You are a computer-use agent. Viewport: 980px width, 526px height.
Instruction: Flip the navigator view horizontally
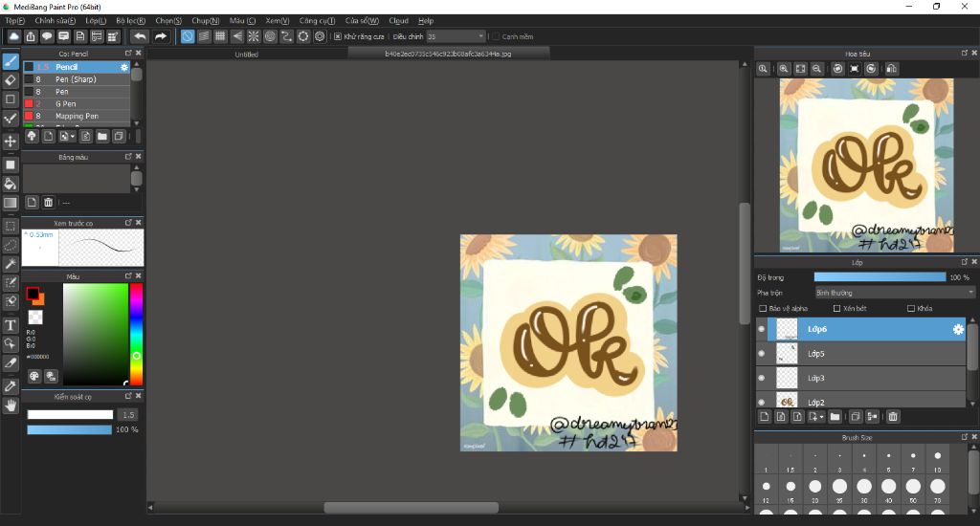click(892, 69)
